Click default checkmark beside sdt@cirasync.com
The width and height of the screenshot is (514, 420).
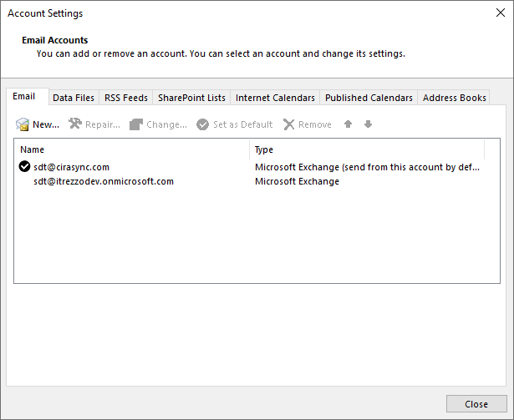[x=24, y=167]
